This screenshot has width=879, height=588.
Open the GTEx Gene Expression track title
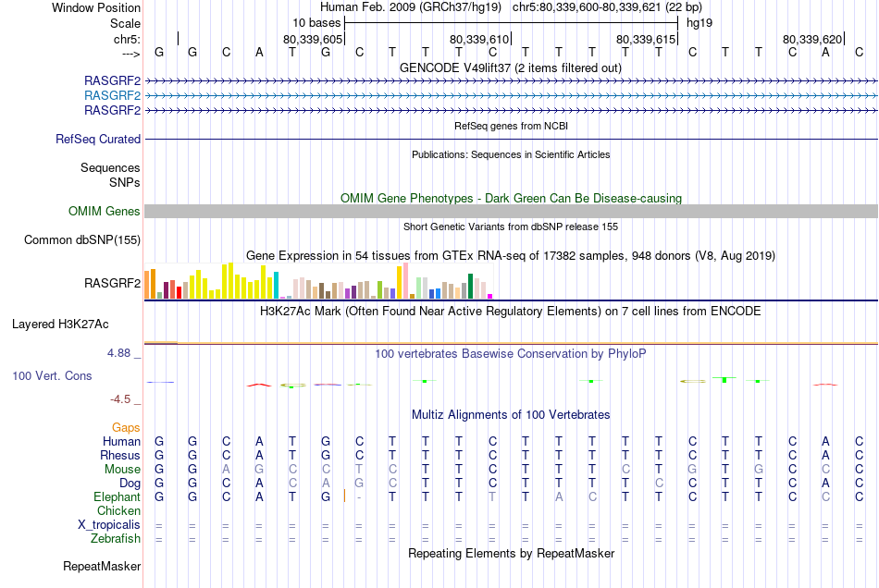[x=511, y=255]
